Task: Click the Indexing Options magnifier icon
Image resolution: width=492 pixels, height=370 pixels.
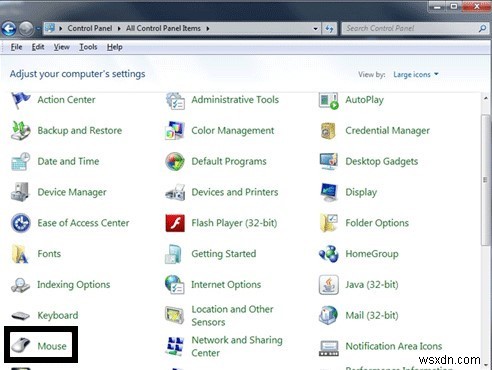Action: pyautogui.click(x=20, y=285)
